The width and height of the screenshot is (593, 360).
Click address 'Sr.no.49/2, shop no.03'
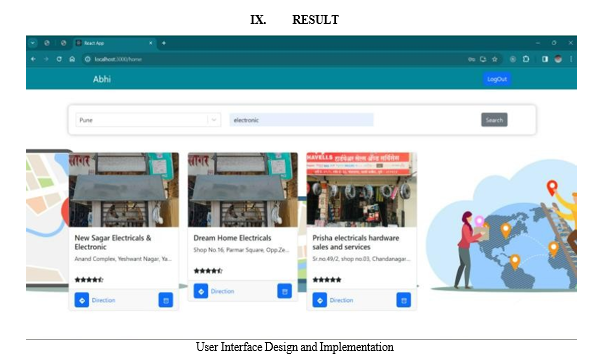361,259
